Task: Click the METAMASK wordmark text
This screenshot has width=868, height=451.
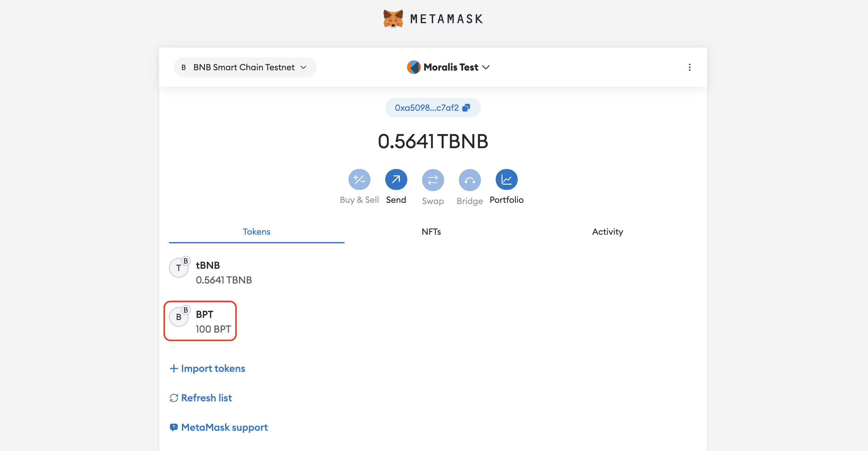Action: 447,19
